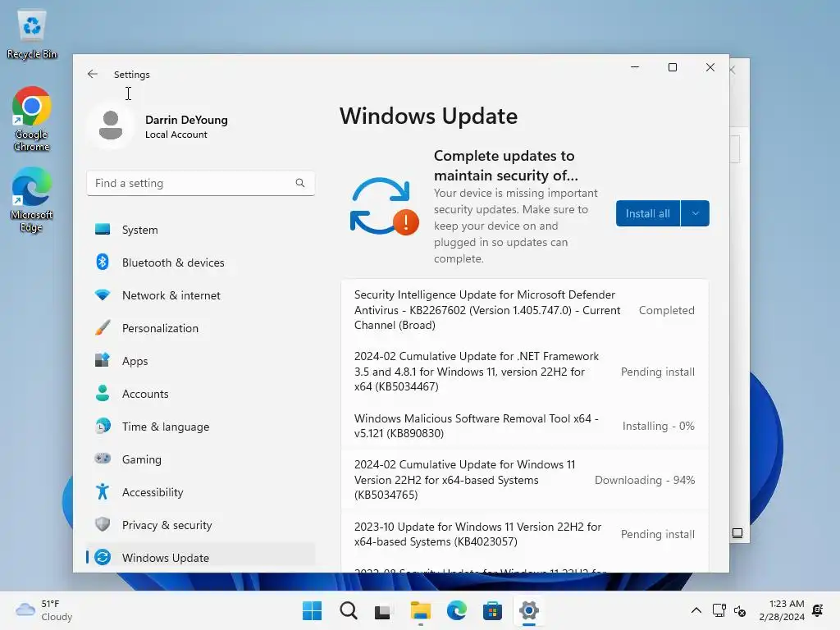
Task: Click the Installing - 0% status
Action: pyautogui.click(x=659, y=426)
